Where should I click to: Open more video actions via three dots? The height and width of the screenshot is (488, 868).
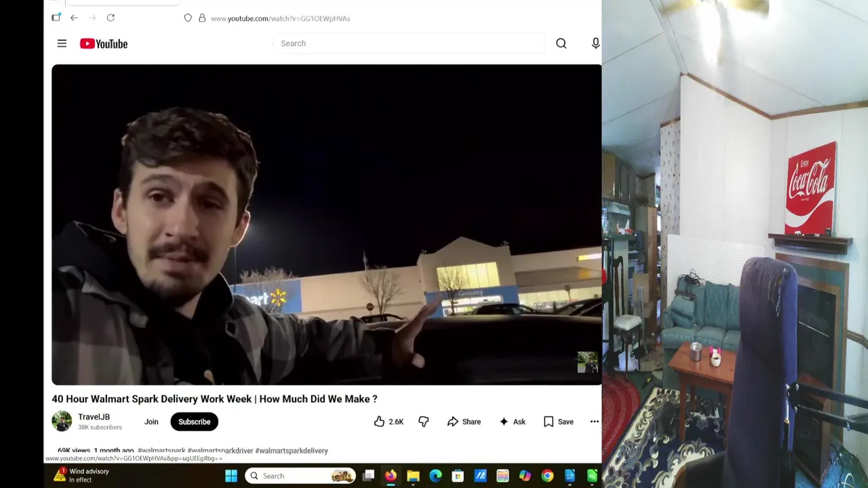pyautogui.click(x=594, y=422)
